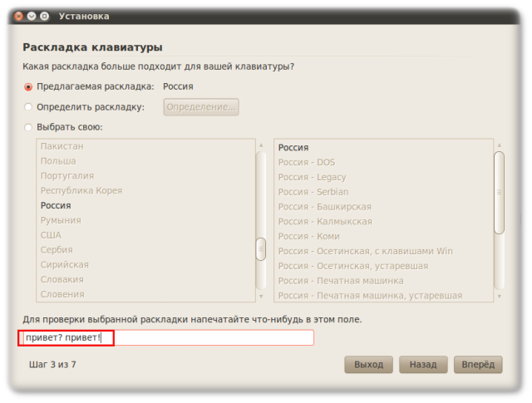Click the 'Определение...' button
This screenshot has width=532, height=403.
click(x=201, y=107)
